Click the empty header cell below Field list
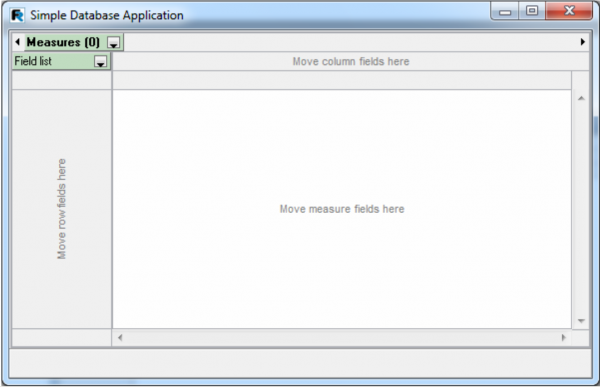The image size is (600, 387). (x=62, y=80)
